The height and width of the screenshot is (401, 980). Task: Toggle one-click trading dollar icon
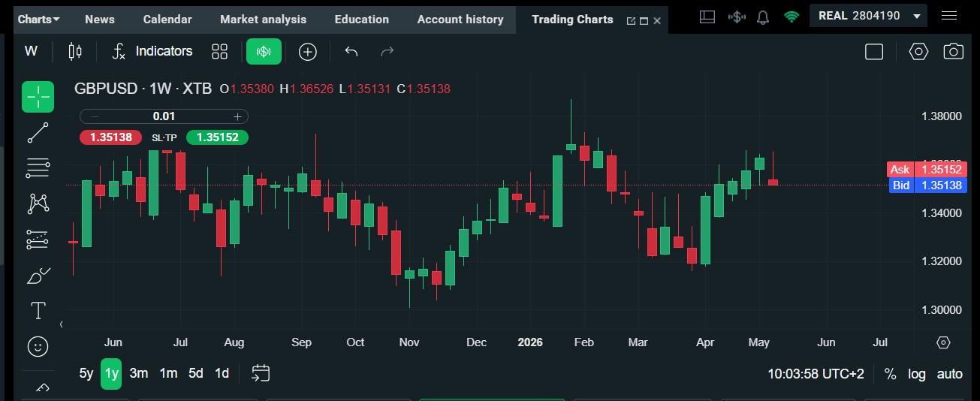[737, 16]
